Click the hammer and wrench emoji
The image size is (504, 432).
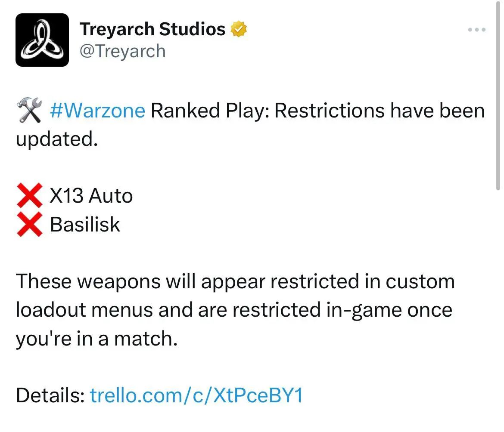(29, 110)
